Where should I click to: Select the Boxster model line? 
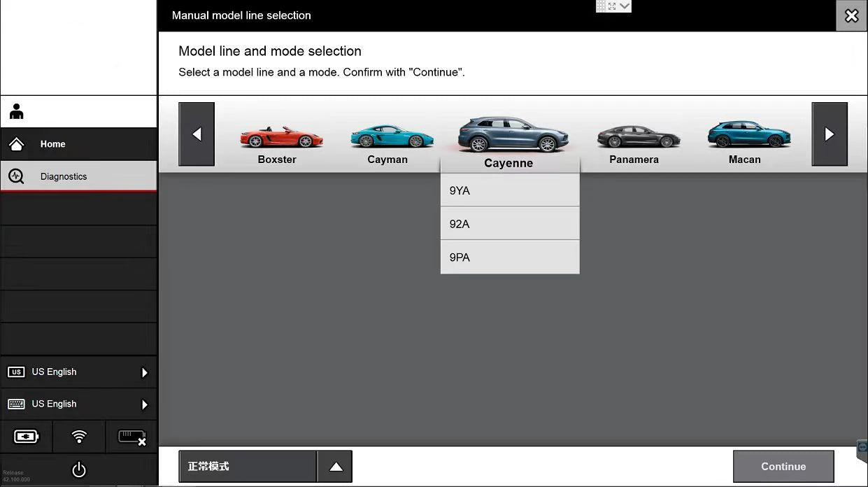coord(277,143)
